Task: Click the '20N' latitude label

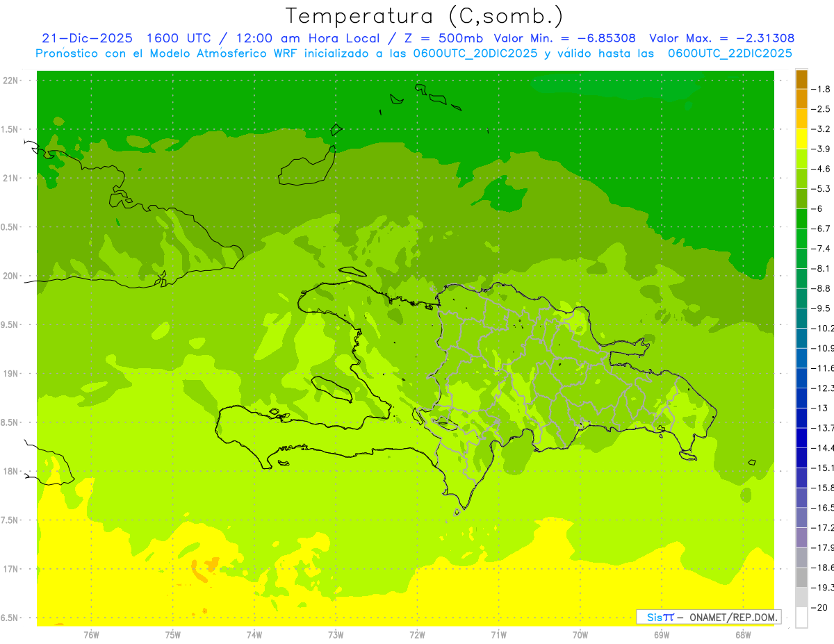Action: (x=10, y=276)
